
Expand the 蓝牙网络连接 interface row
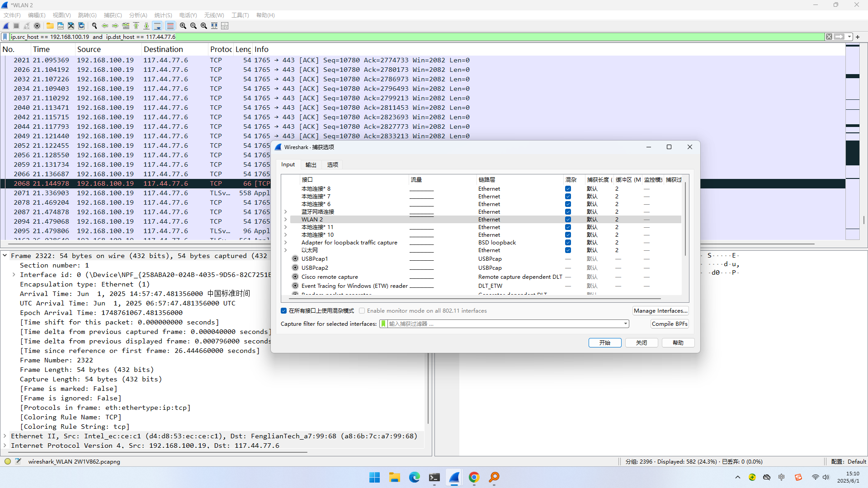[286, 212]
